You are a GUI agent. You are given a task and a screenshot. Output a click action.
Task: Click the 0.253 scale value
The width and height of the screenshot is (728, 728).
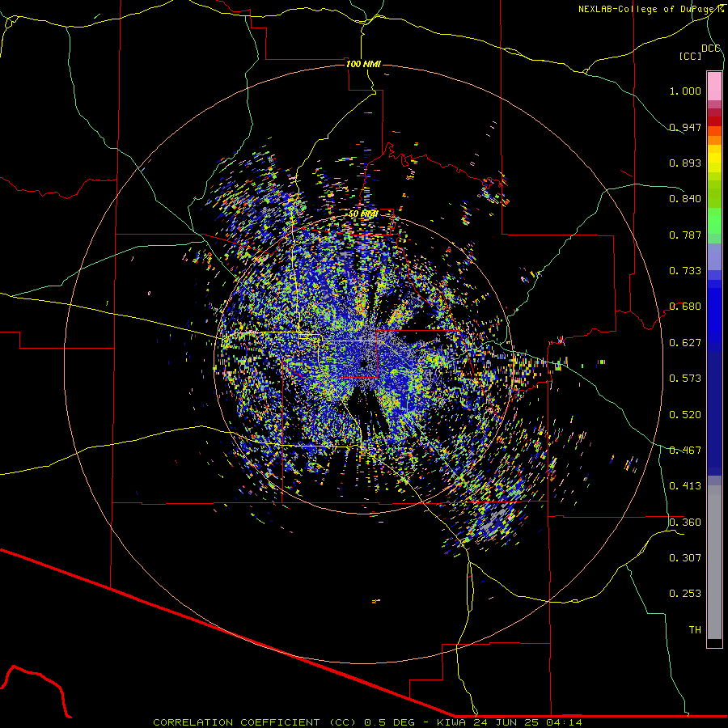click(685, 594)
